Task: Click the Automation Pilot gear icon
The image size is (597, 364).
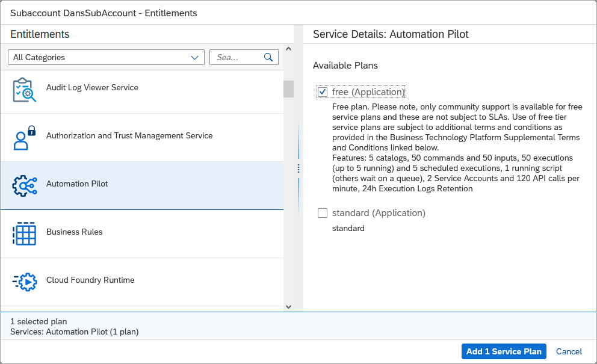Action: coord(24,186)
